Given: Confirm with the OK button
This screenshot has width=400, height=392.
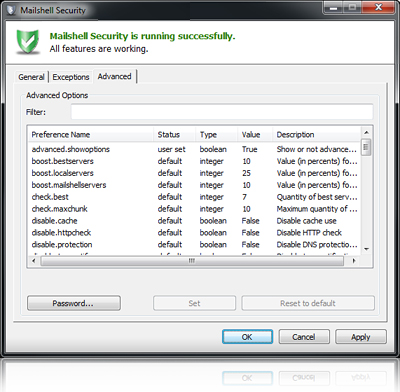Looking at the screenshot, I should coord(247,337).
